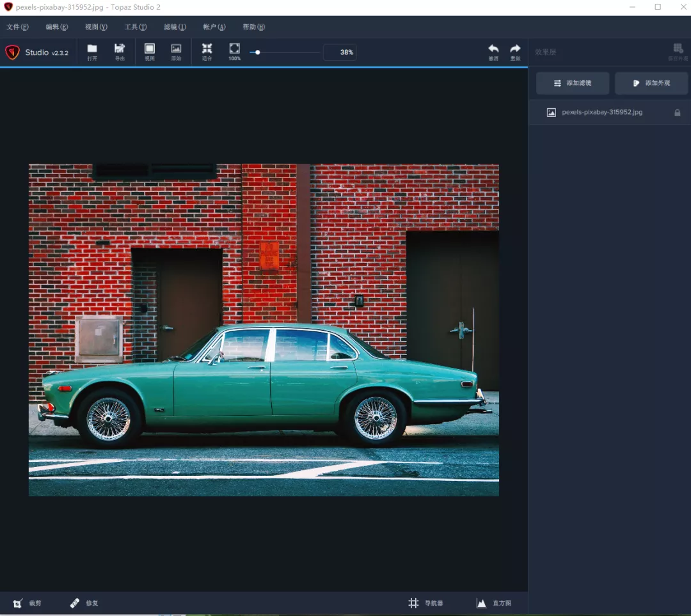
Task: Open the Filter (滤镜) menu
Action: (x=175, y=27)
